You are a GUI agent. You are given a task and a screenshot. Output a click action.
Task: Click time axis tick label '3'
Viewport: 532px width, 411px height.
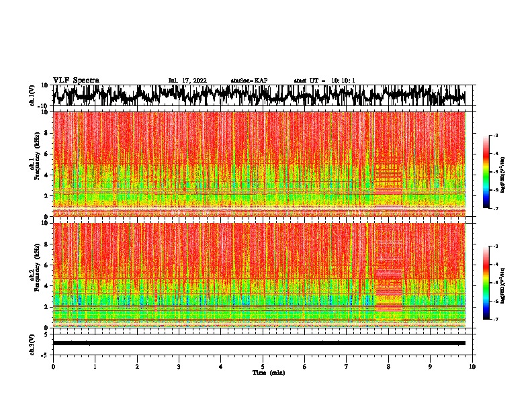pyautogui.click(x=179, y=367)
